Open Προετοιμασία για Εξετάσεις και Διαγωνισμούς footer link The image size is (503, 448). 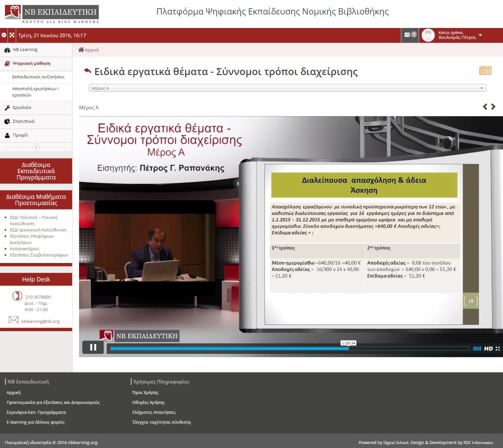53,402
